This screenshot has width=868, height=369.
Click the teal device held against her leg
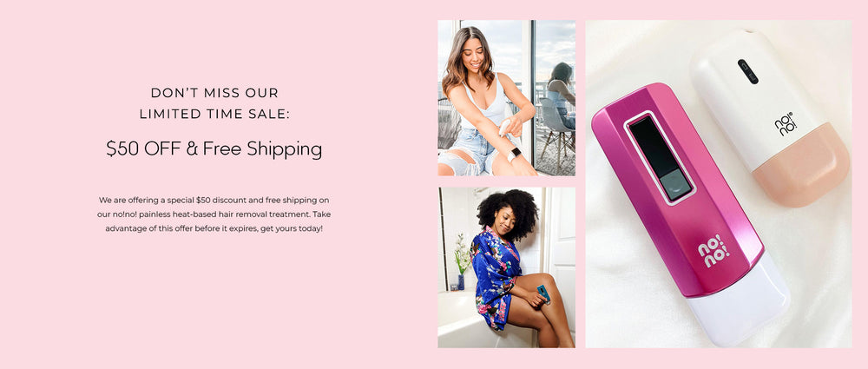[543, 293]
